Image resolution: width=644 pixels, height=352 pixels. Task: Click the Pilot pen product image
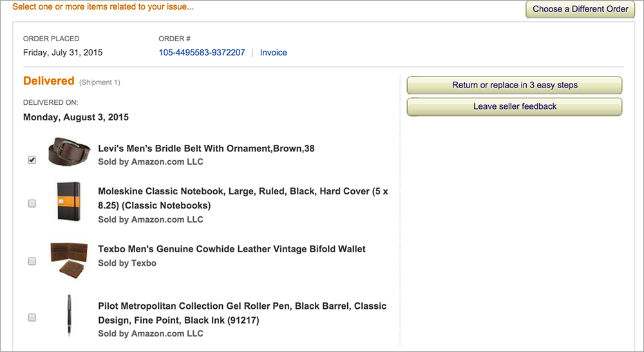tap(68, 315)
